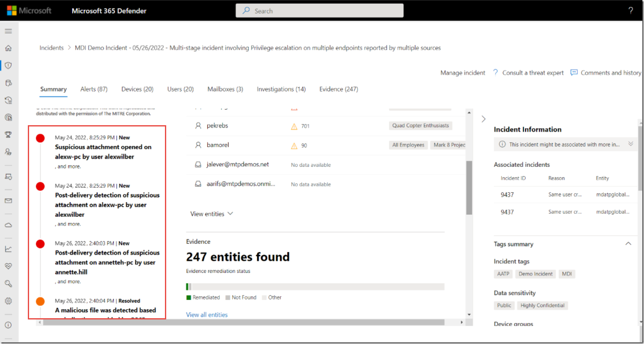
Task: Collapse the Incident Information side panel
Action: pos(484,119)
